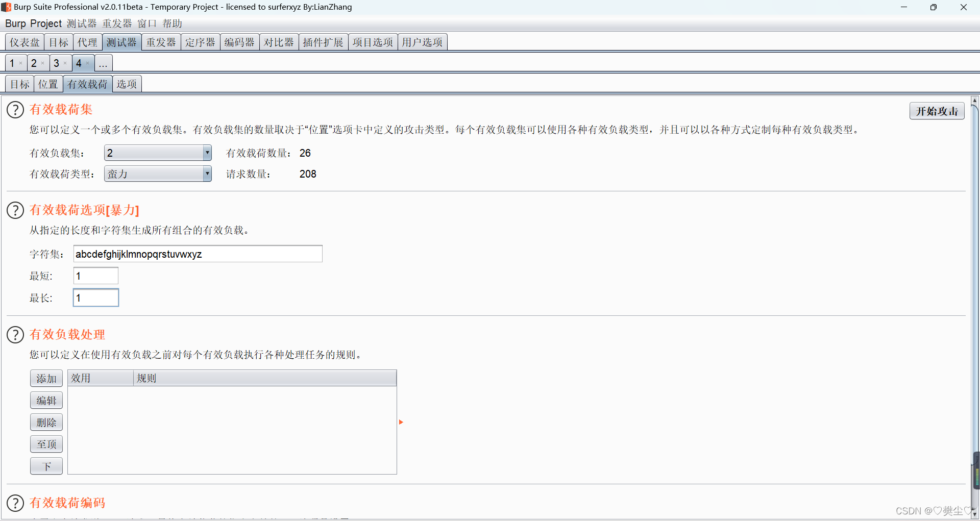
Task: Close Intruder attack tab 1
Action: [x=20, y=63]
